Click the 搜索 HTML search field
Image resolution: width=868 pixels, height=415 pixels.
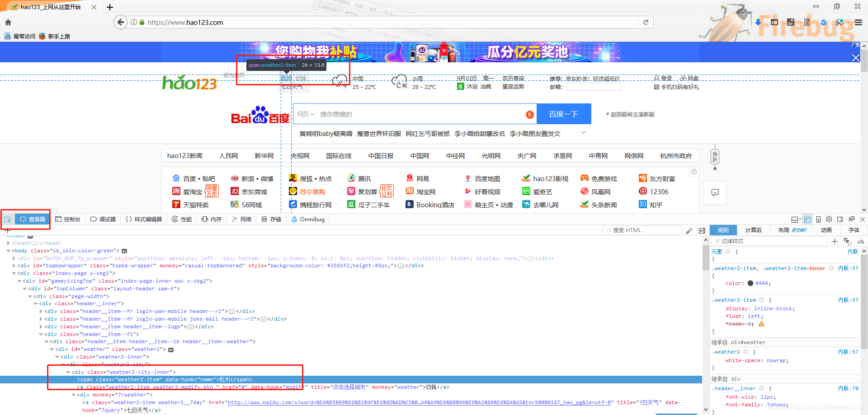click(642, 230)
